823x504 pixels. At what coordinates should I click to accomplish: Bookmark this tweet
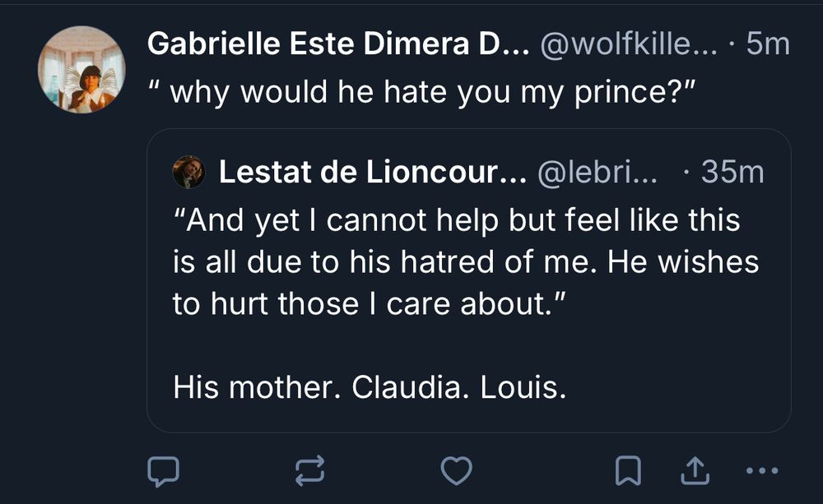pyautogui.click(x=629, y=470)
